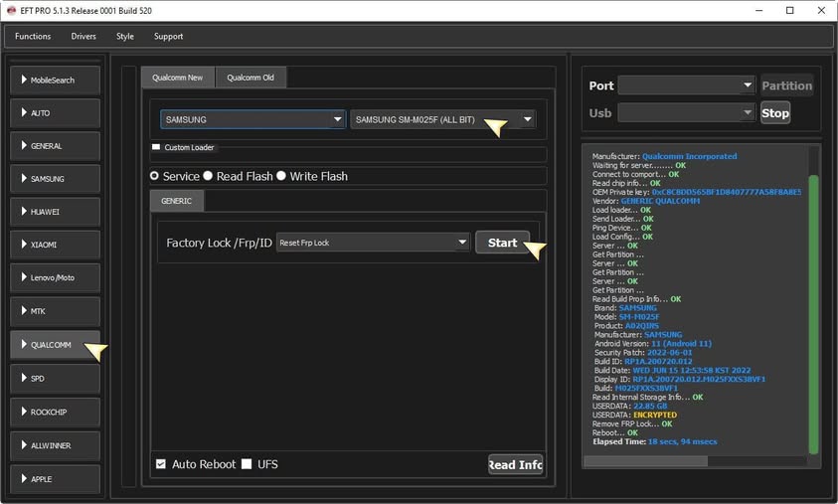The width and height of the screenshot is (838, 504).
Task: Click the "Security Patch: 2022-06-01" log line
Action: point(643,352)
